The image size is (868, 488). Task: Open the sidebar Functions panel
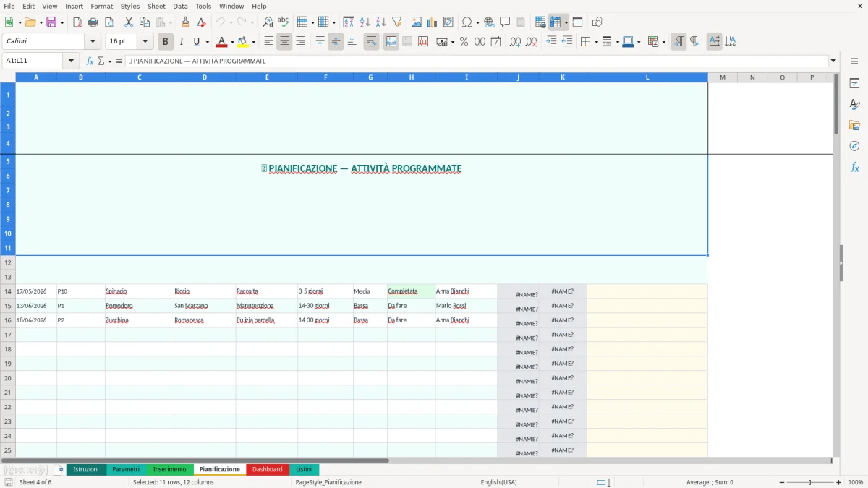pos(854,168)
